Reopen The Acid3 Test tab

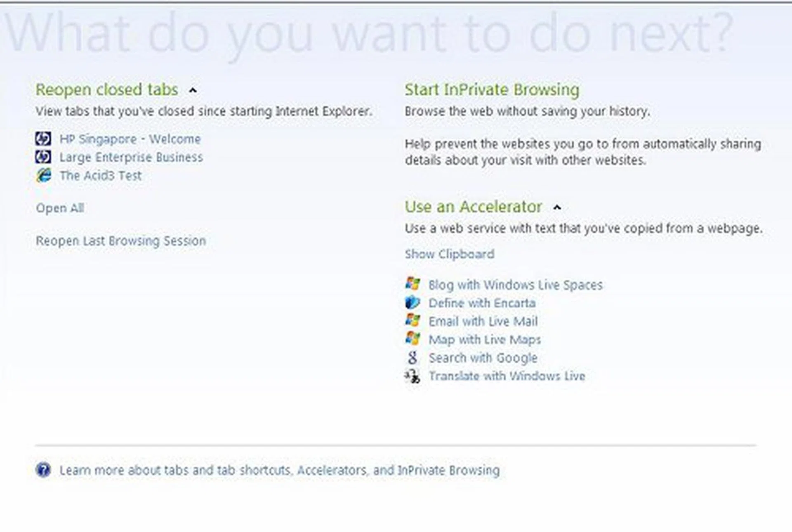coord(100,176)
